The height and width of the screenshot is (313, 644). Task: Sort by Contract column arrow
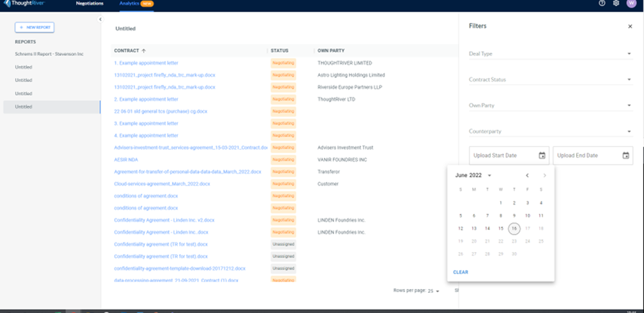(144, 51)
